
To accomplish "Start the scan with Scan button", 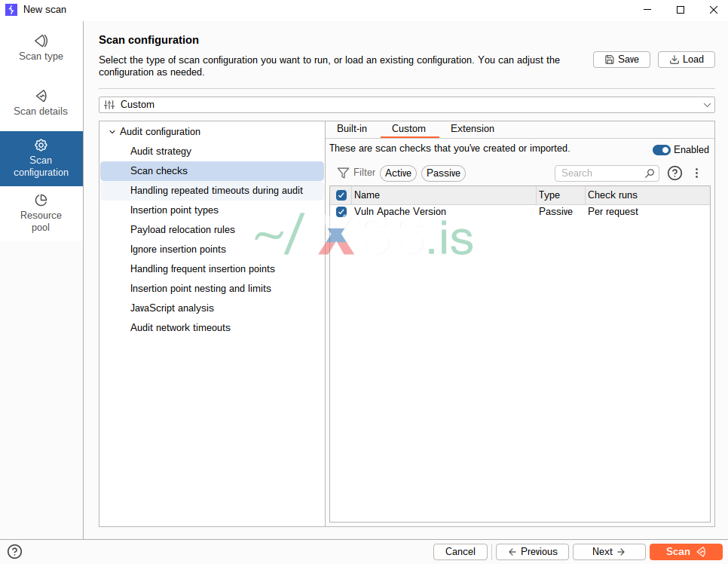I will [686, 551].
